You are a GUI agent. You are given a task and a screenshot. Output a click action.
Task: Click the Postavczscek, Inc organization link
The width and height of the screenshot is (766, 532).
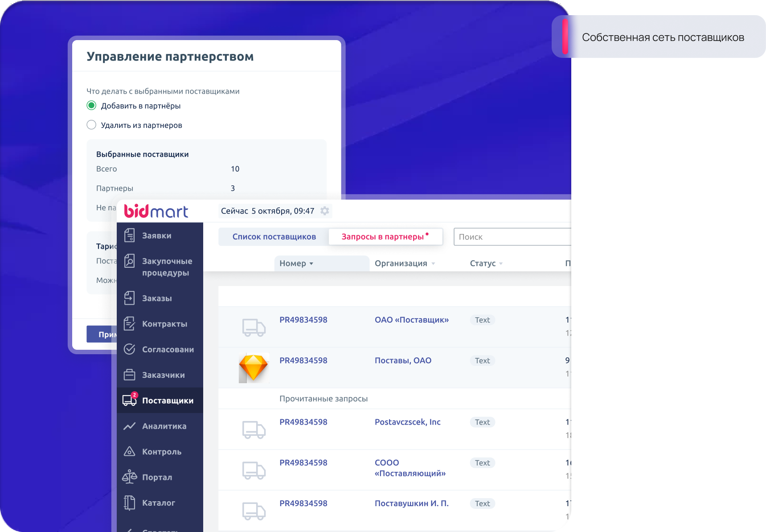(408, 422)
